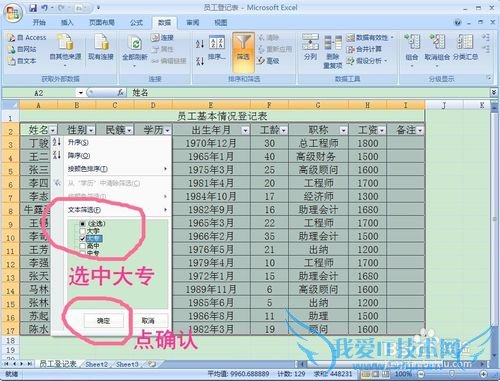Expand 文本筛选 (text filters) submenu
The image size is (500, 381).
[117, 210]
